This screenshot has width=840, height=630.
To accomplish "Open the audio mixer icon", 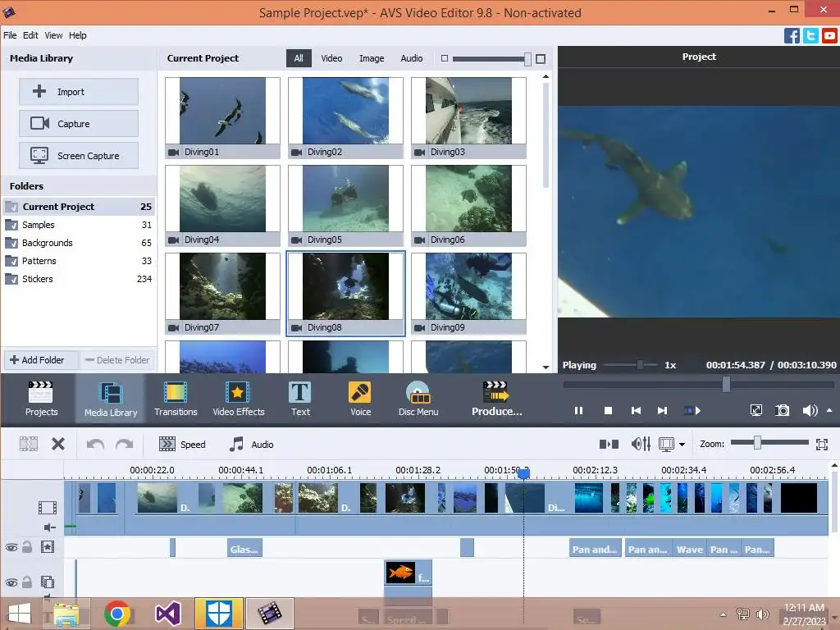I will pyautogui.click(x=641, y=444).
